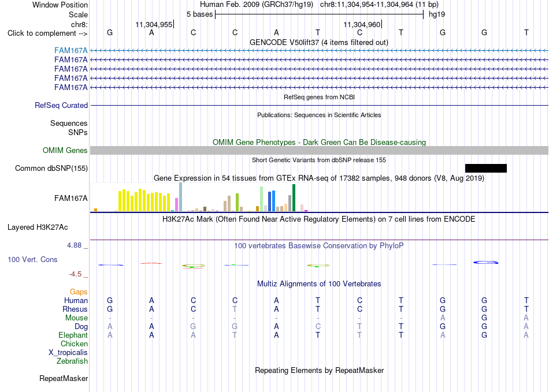Select the Chicken species label

[74, 344]
